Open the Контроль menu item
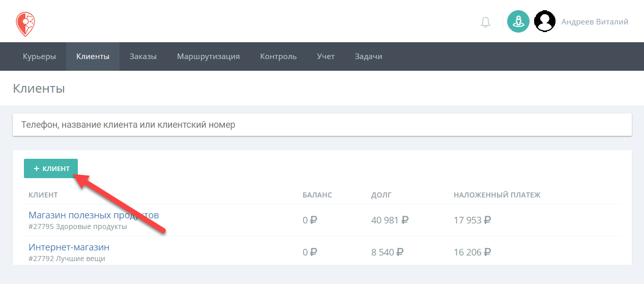Screen dimensions: 644x284 click(278, 56)
